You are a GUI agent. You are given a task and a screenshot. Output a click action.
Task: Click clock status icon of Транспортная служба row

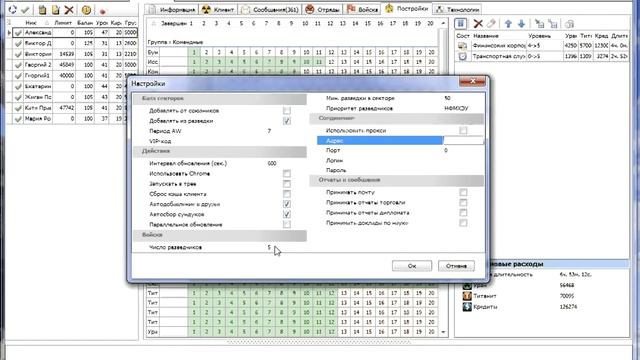(462, 56)
